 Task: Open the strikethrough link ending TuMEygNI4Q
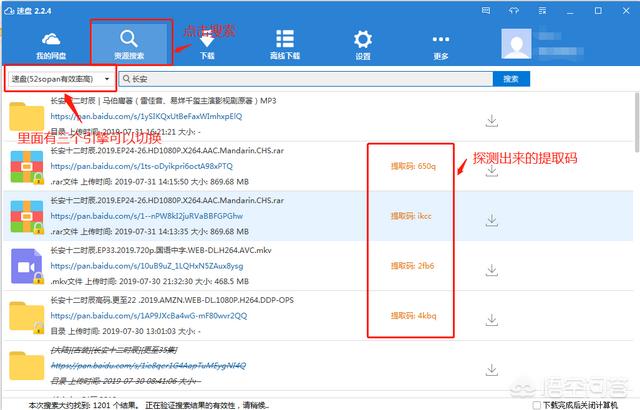pyautogui.click(x=148, y=365)
